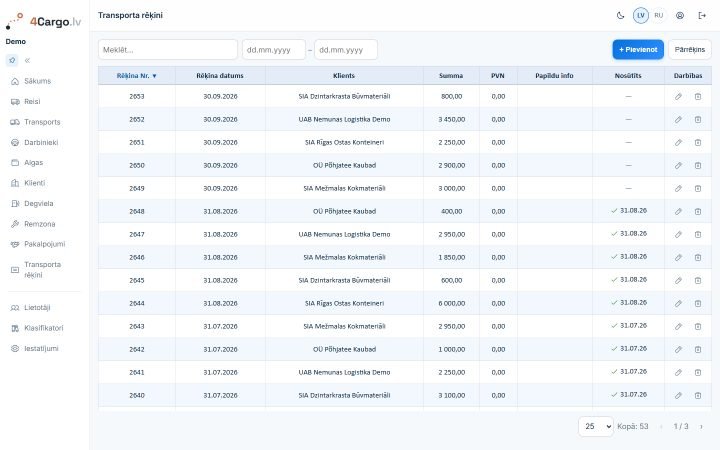Delete invoice 2650
720x450 pixels.
(698, 165)
